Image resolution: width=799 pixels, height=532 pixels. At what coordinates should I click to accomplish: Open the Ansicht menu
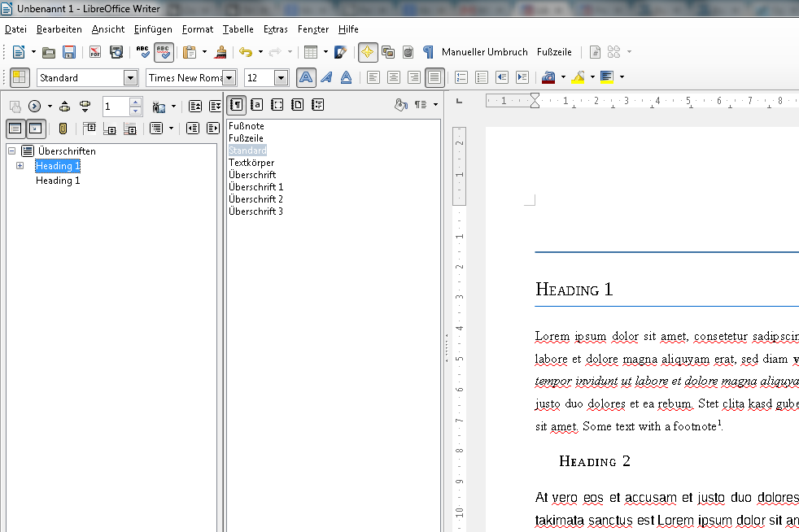click(x=108, y=29)
